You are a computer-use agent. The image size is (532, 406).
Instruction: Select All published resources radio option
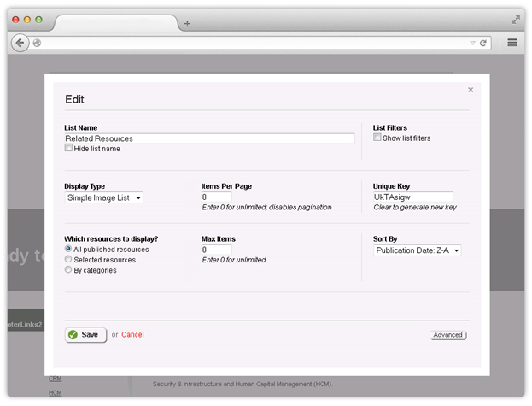[x=68, y=249]
